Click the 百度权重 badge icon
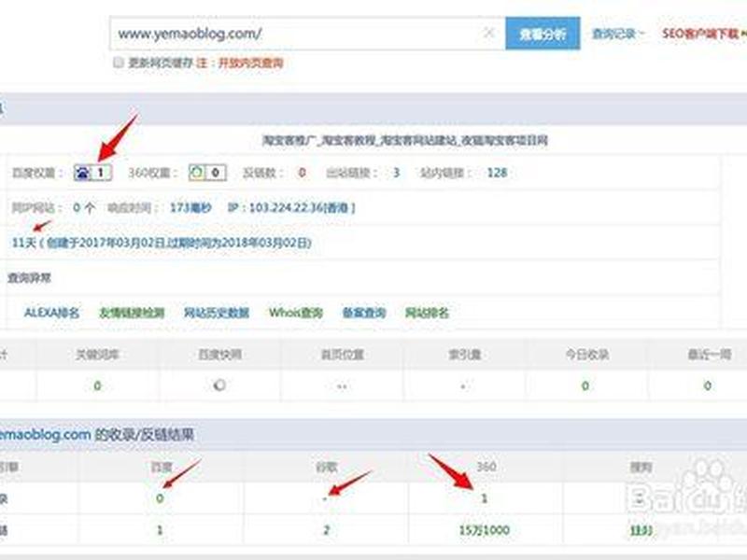747x560 pixels. (92, 173)
